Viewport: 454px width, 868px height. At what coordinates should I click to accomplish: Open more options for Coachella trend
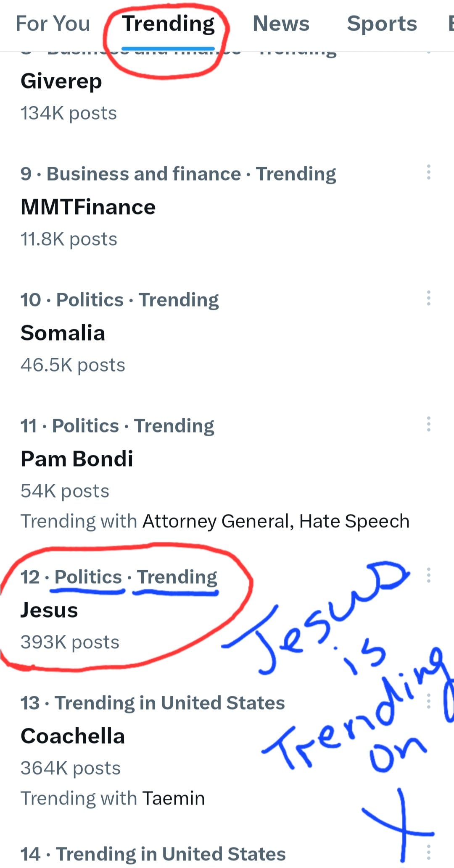coord(428,701)
